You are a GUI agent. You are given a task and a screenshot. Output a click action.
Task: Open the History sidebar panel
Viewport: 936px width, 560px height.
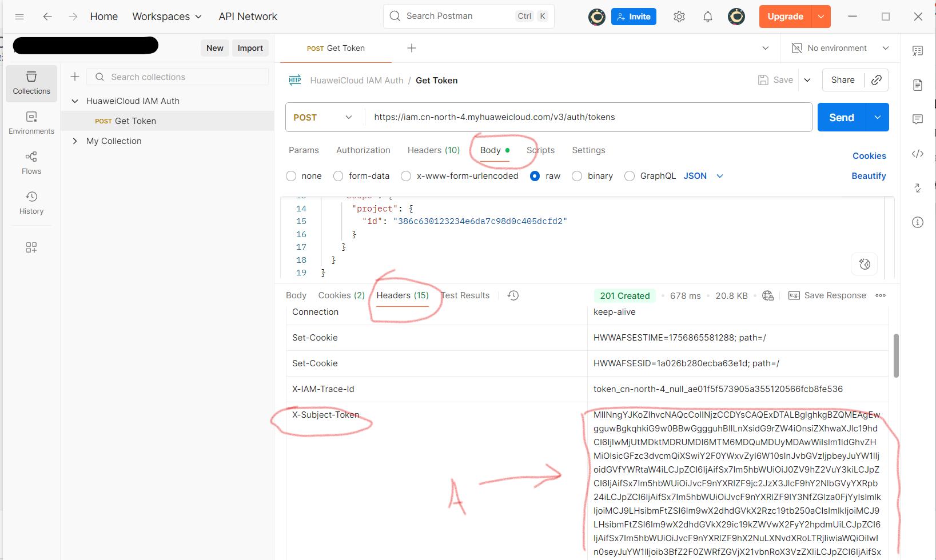(x=31, y=203)
